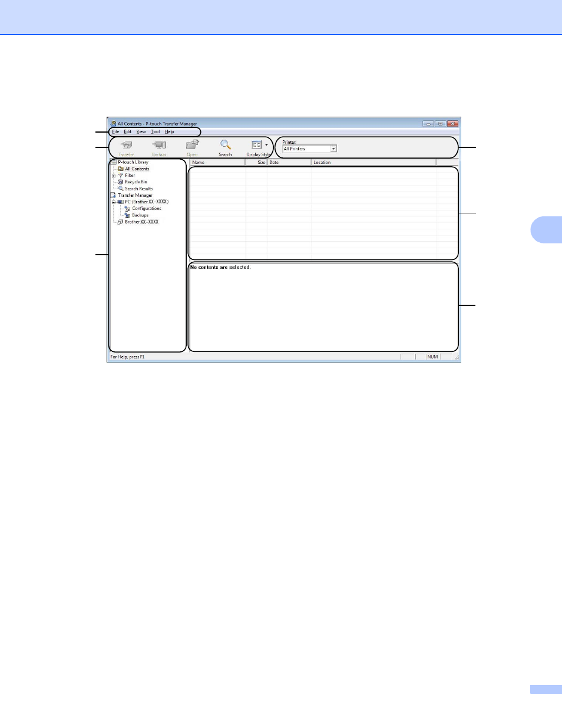Viewport: 562px width, 728px height.
Task: Open the File menu
Action: pyautogui.click(x=115, y=132)
